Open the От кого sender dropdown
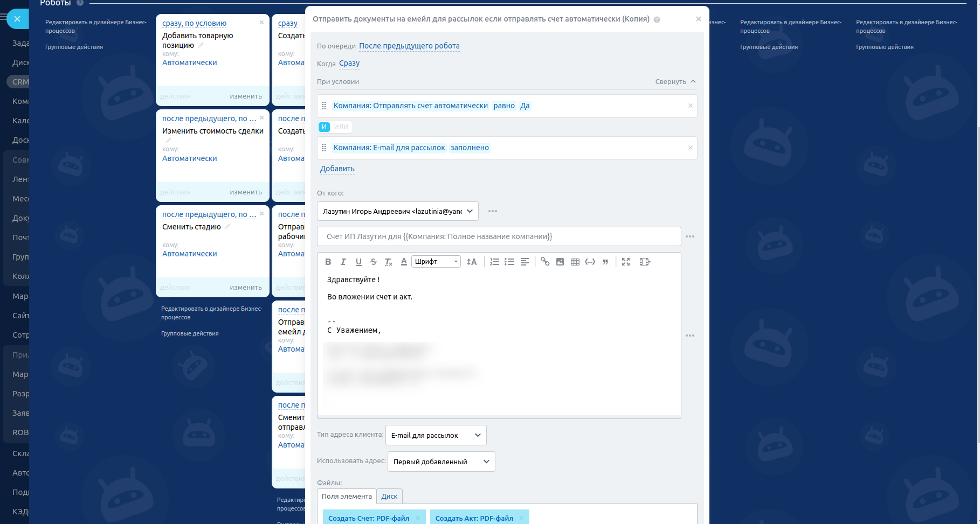This screenshot has height=524, width=980. click(x=398, y=211)
